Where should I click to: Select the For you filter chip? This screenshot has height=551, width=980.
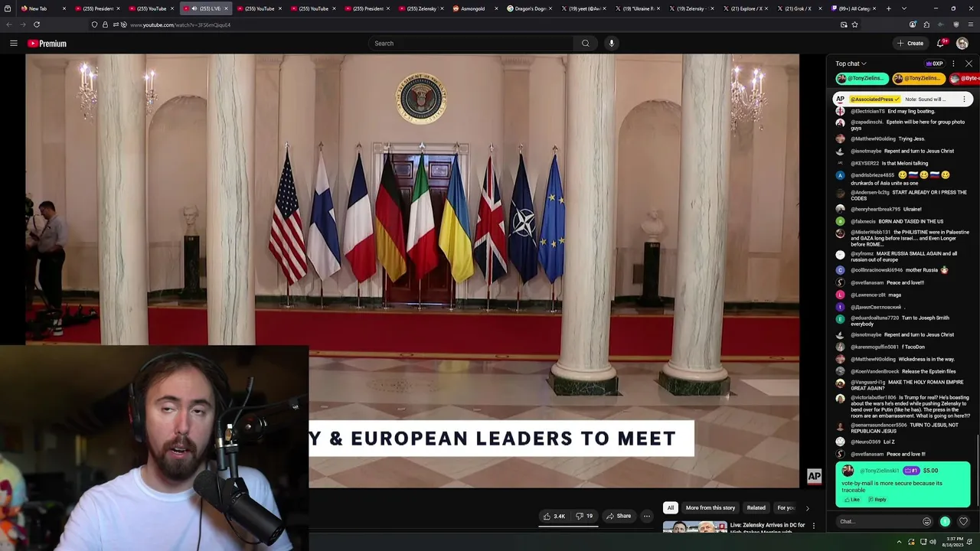click(x=786, y=507)
